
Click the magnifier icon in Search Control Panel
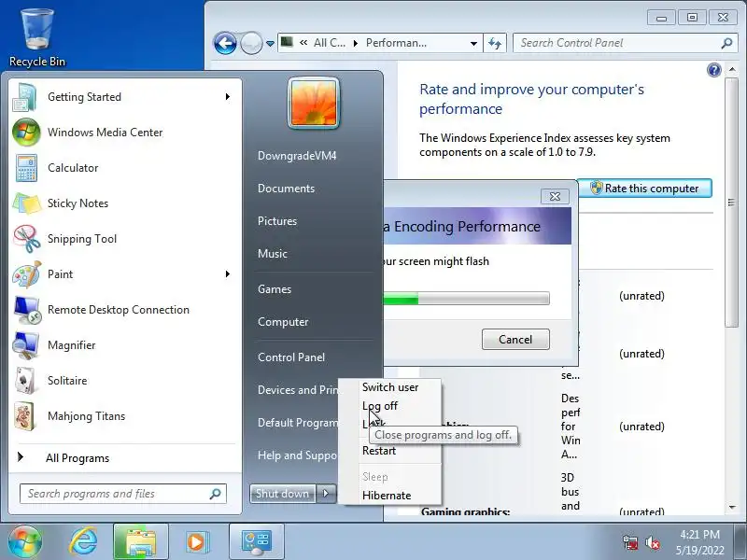pyautogui.click(x=726, y=43)
